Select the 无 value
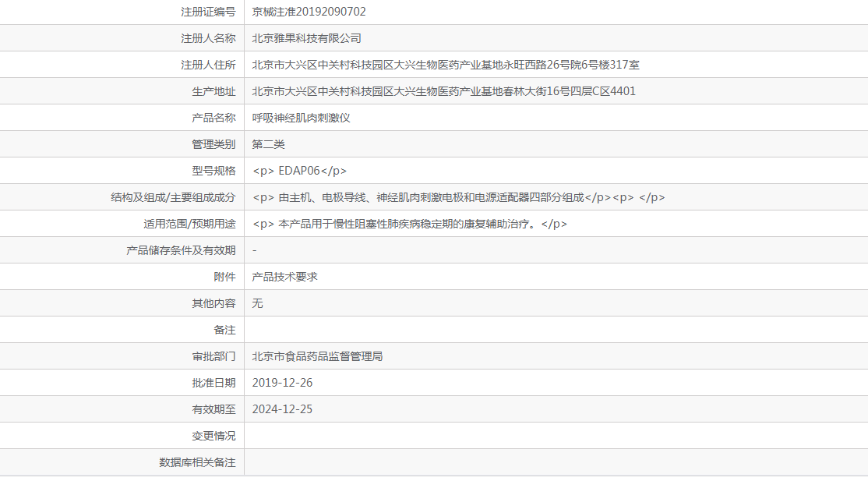 tap(257, 304)
